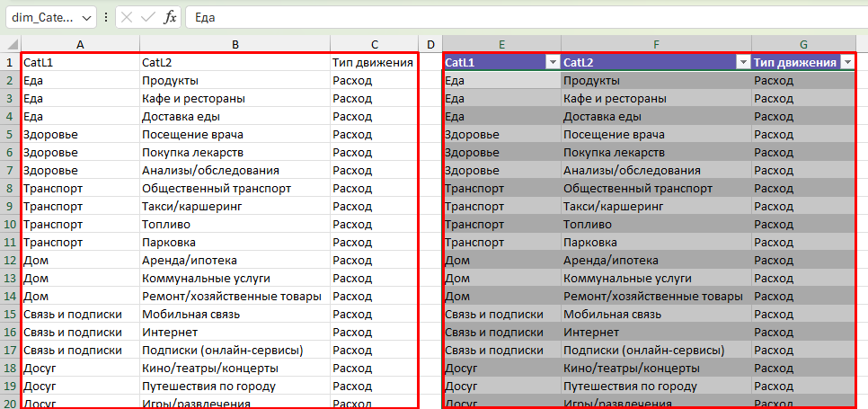Image resolution: width=868 pixels, height=409 pixels.
Task: Click cell A1 with text CatL1
Action: point(80,63)
